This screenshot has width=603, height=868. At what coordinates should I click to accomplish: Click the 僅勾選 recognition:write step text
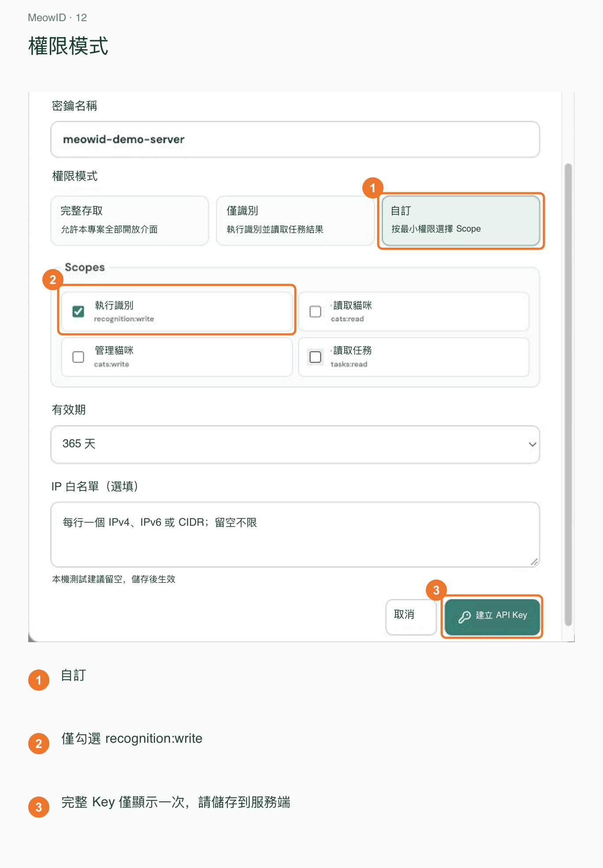(x=132, y=738)
